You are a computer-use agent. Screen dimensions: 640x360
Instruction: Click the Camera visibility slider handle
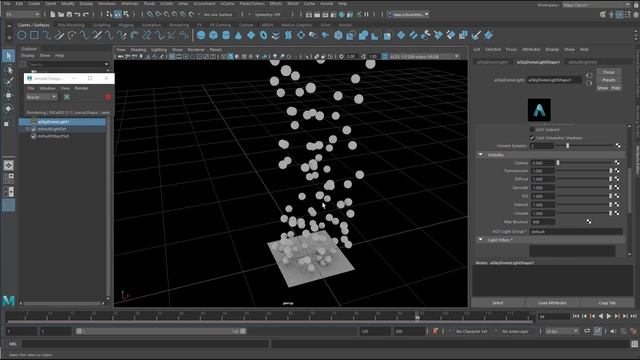pyautogui.click(x=558, y=163)
